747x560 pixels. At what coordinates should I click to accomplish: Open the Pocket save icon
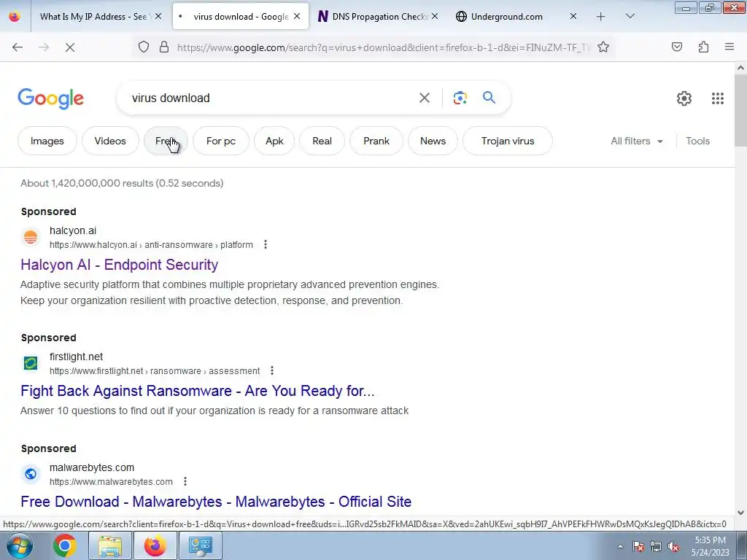tap(676, 47)
